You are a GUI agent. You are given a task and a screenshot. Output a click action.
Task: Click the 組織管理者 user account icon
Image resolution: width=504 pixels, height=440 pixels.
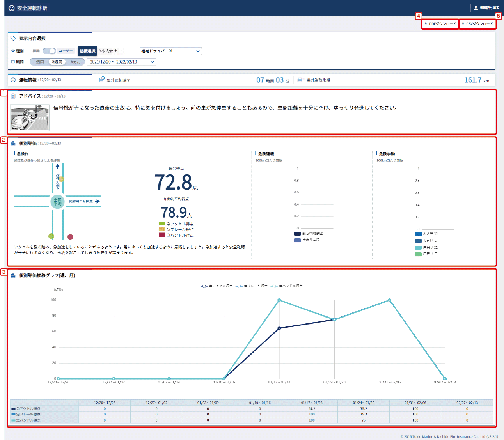pyautogui.click(x=476, y=8)
